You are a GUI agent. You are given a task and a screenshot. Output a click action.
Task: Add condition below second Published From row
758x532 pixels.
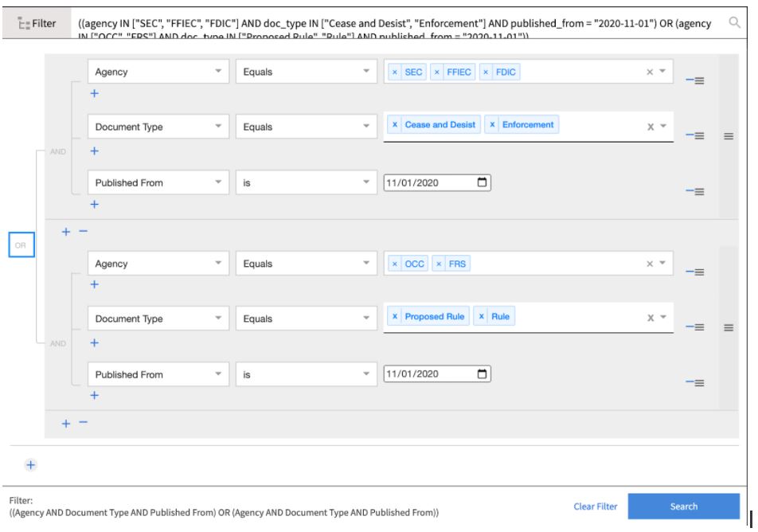pos(94,396)
